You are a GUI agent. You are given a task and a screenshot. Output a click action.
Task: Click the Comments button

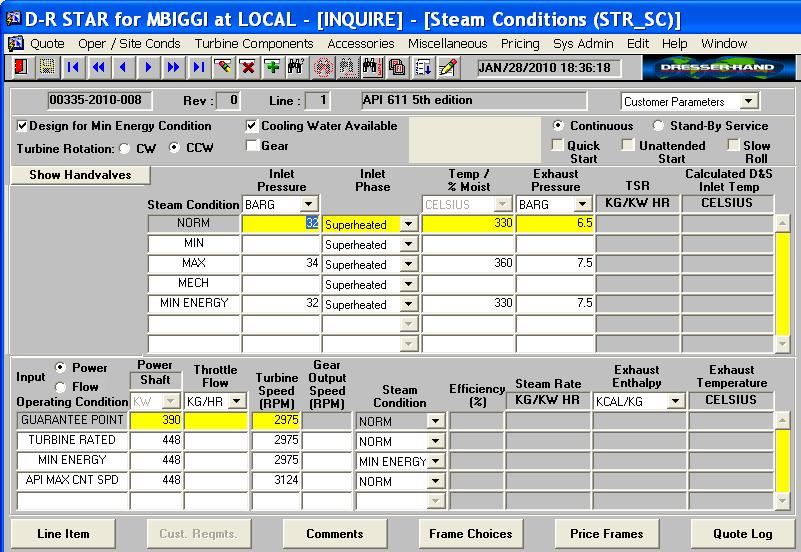335,534
